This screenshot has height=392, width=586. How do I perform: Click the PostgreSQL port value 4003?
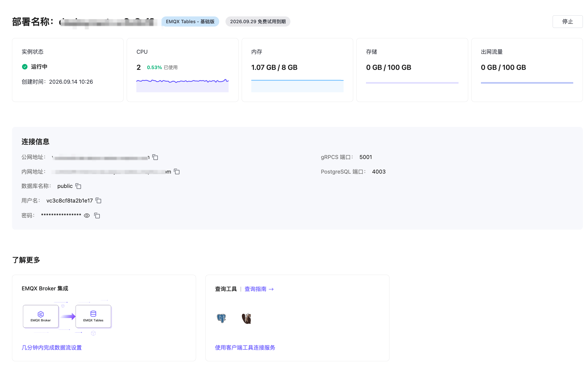click(379, 172)
